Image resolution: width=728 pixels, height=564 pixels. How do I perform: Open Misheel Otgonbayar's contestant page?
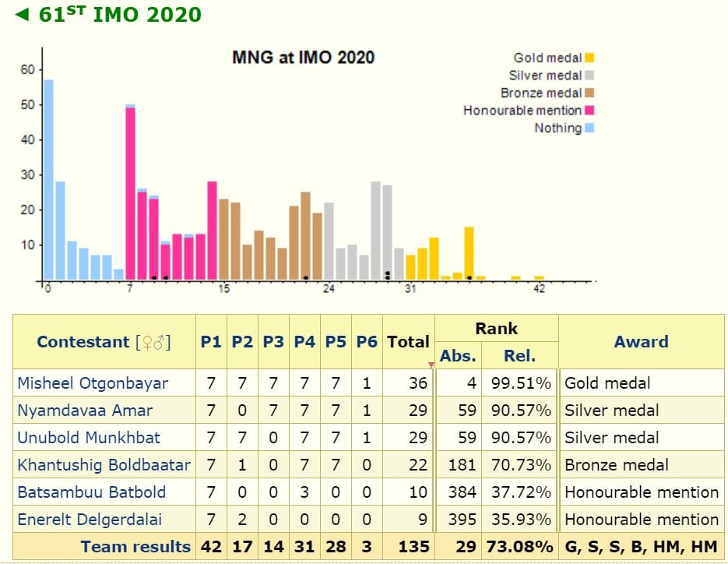coord(93,383)
